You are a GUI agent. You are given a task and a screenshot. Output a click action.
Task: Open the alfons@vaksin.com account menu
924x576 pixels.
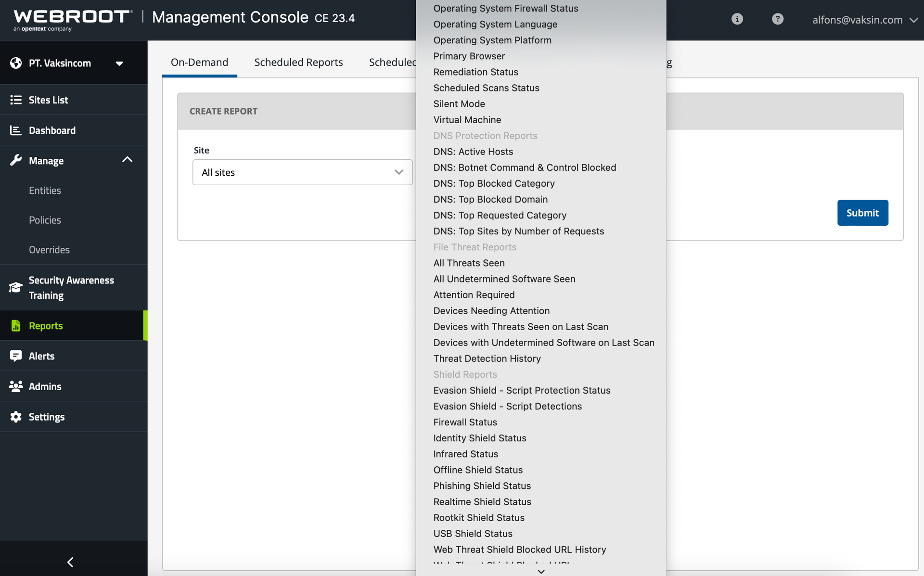pyautogui.click(x=864, y=20)
